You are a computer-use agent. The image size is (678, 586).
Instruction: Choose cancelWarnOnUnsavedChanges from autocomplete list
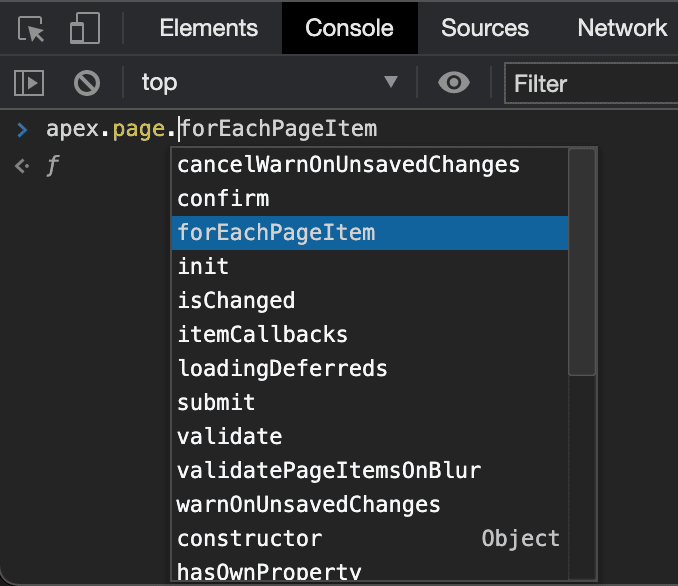[x=348, y=165]
